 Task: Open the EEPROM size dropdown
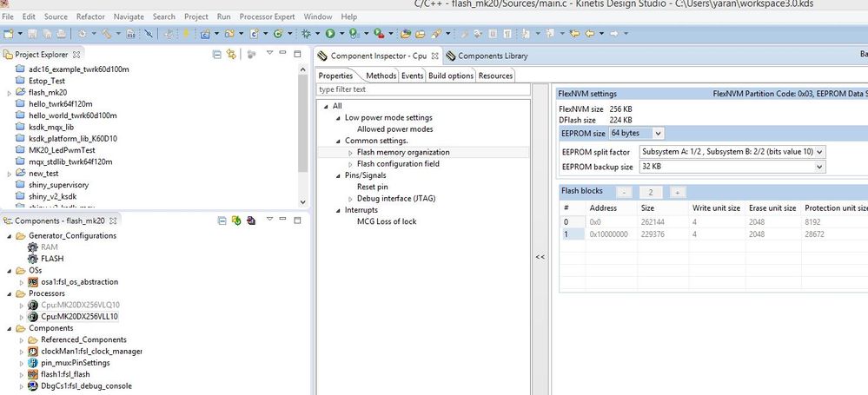tap(658, 134)
